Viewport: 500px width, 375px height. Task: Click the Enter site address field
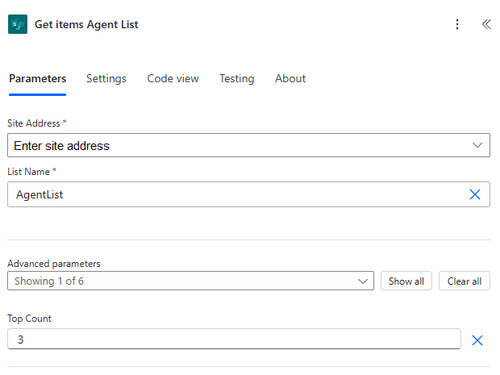[249, 145]
